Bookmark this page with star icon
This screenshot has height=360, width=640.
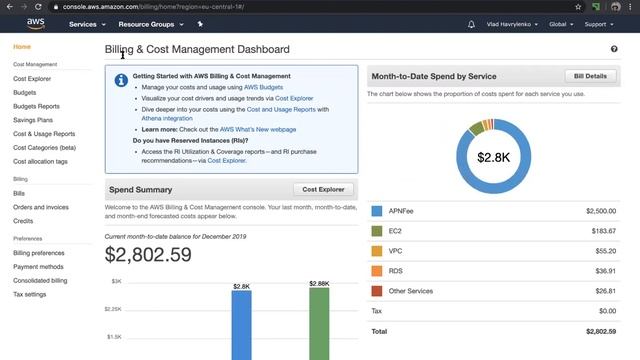[578, 7]
